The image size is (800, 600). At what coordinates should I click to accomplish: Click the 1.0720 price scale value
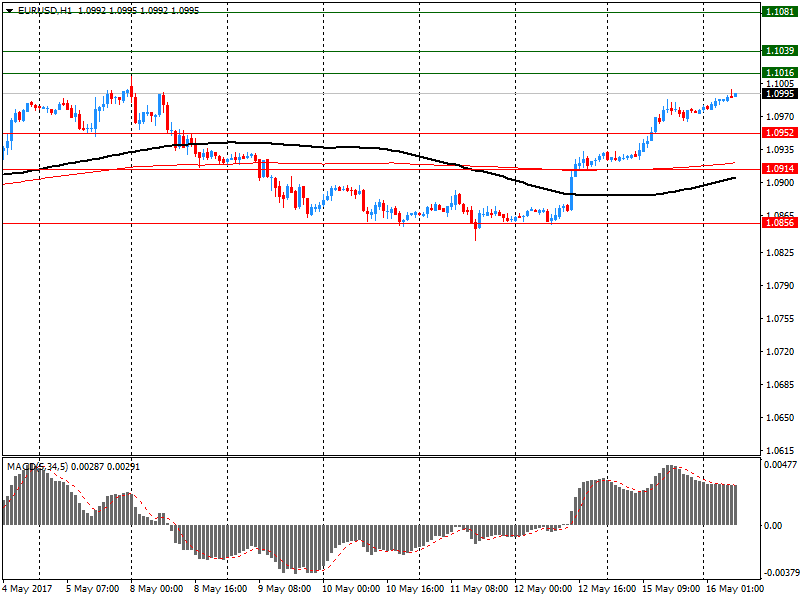coord(780,352)
